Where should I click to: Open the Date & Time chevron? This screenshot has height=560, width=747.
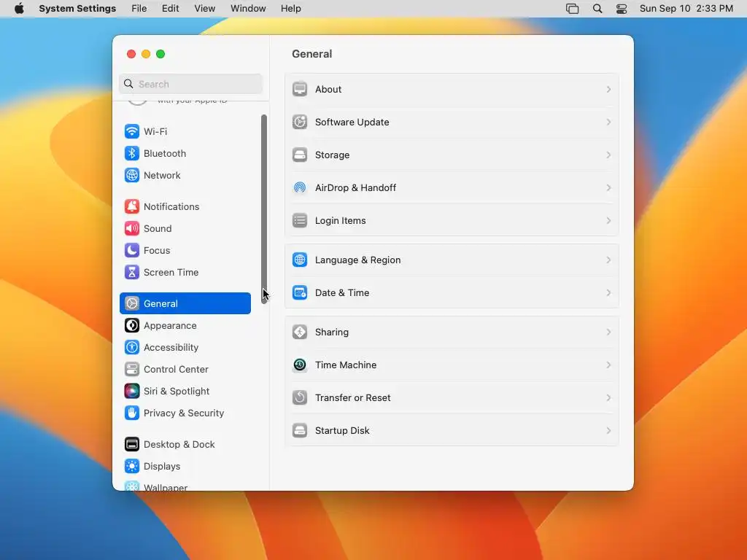tap(608, 293)
